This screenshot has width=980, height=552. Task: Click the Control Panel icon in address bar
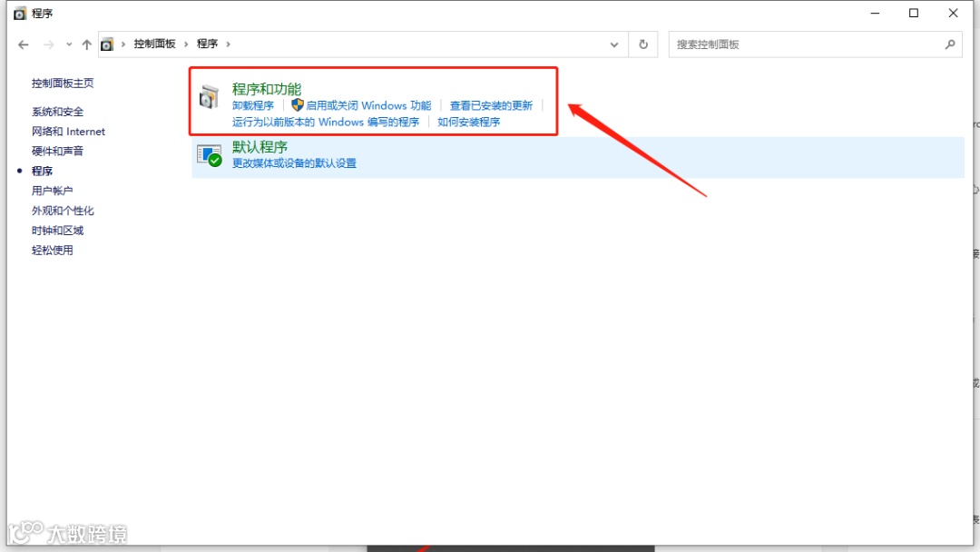coord(107,44)
